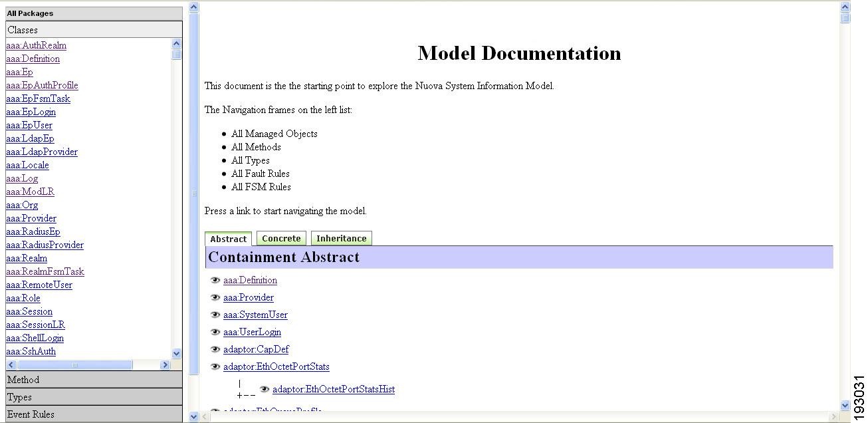Click eye icon beside adaptor:CapDef
This screenshot has height=423, width=868.
point(215,349)
